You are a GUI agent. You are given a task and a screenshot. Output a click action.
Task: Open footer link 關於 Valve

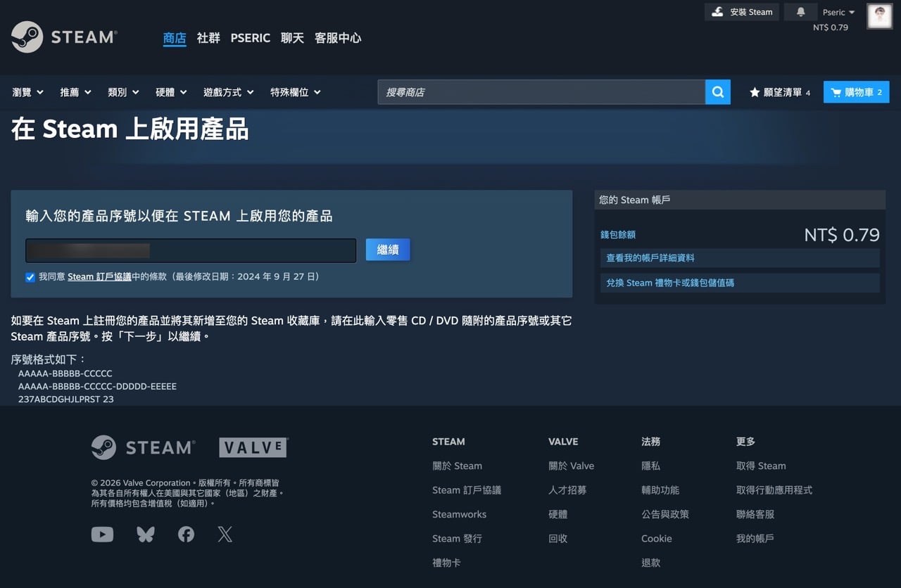pyautogui.click(x=572, y=466)
